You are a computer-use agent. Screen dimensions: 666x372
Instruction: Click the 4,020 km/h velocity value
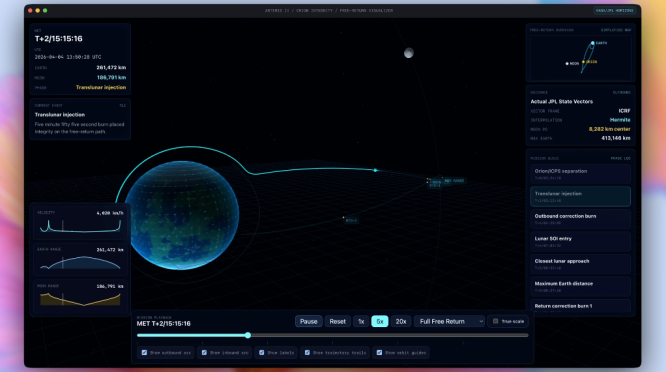click(110, 213)
